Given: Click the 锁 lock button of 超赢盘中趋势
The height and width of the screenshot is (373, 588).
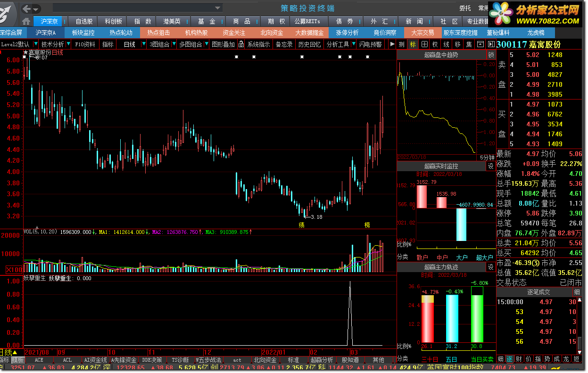Looking at the screenshot, I should 491,55.
